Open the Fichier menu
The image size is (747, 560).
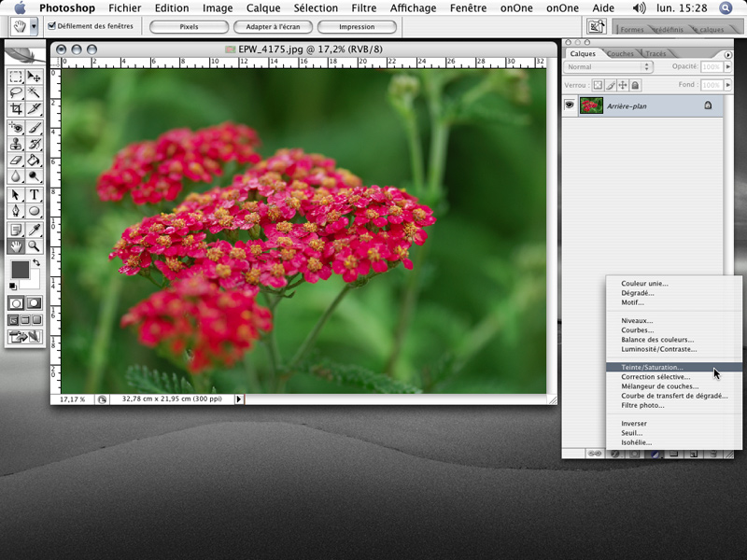125,8
